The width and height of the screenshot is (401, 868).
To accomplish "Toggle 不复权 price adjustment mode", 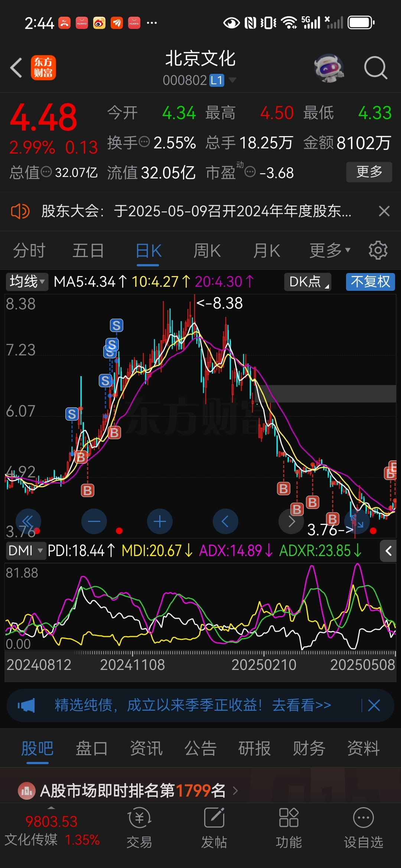I will pyautogui.click(x=370, y=282).
